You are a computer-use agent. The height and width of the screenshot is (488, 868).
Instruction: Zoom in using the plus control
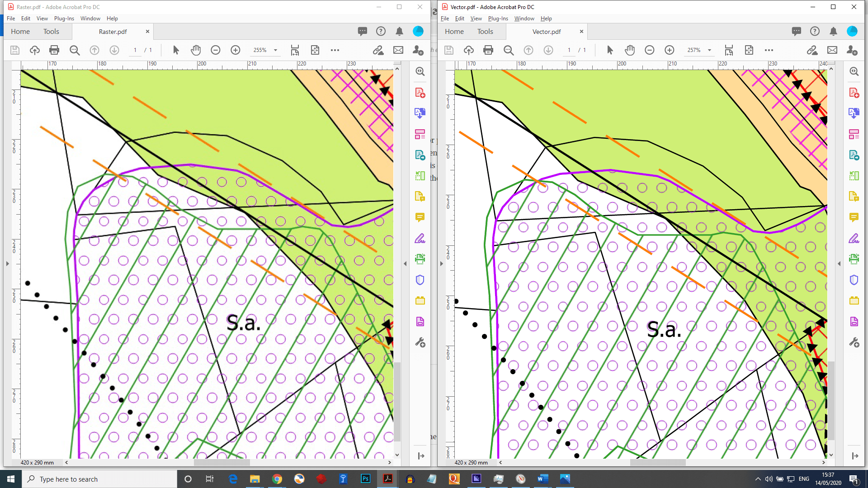click(235, 50)
